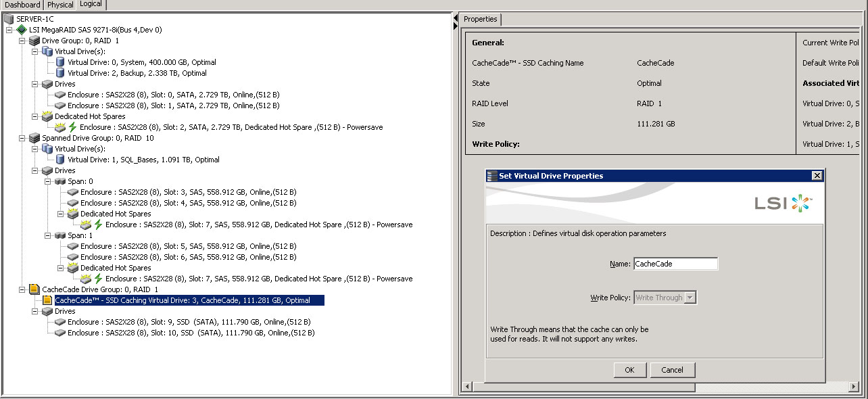Click the CacheCade Drive Group icon
The width and height of the screenshot is (868, 399).
pyautogui.click(x=34, y=289)
